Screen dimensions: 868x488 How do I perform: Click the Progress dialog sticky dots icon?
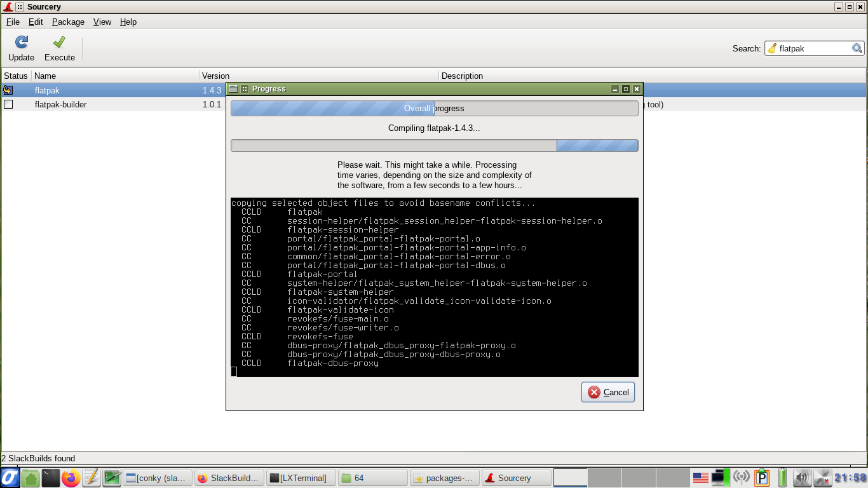(x=245, y=89)
